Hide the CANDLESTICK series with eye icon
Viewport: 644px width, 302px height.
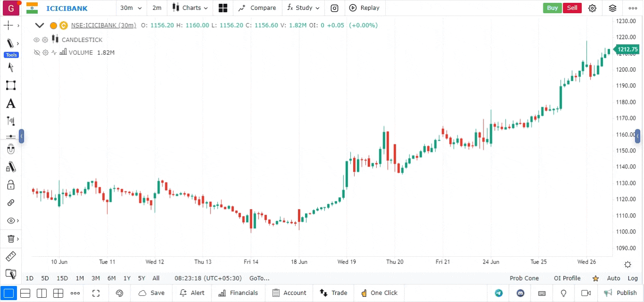pyautogui.click(x=36, y=40)
